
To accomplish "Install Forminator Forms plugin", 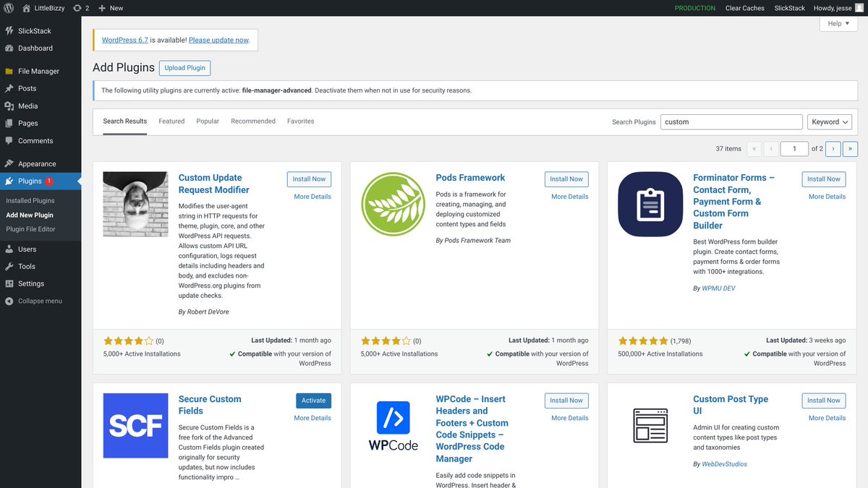I will pyautogui.click(x=824, y=179).
